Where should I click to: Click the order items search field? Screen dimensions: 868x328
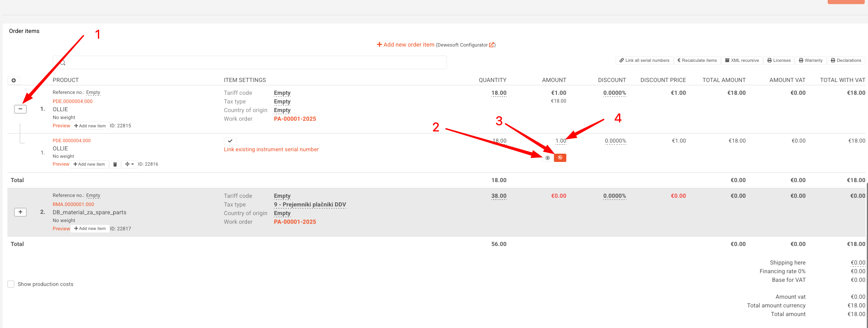point(250,63)
